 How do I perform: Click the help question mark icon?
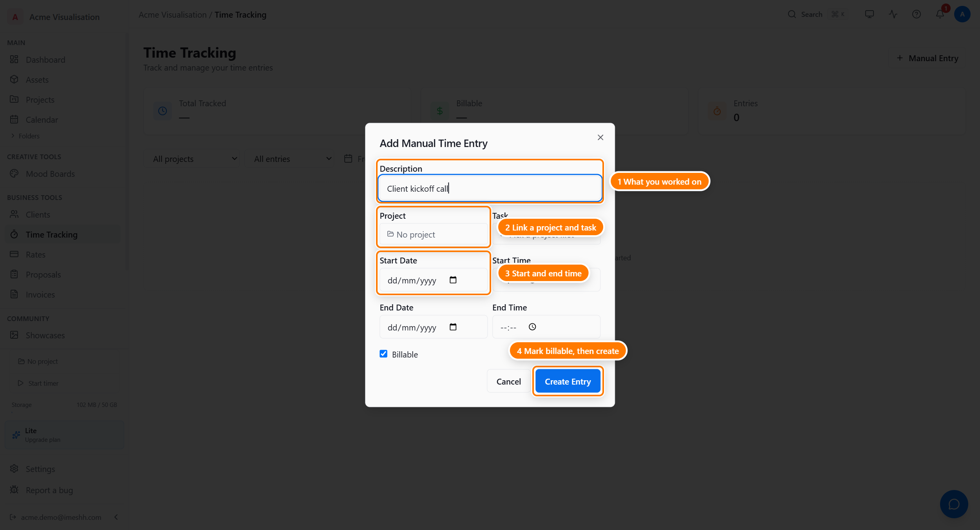(916, 15)
